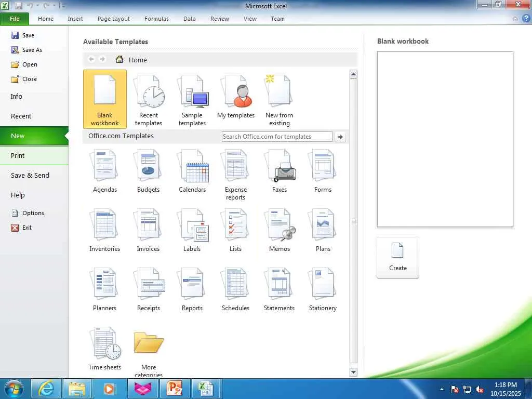Open the Calendars template category
This screenshot has width=532, height=399.
[x=192, y=171]
